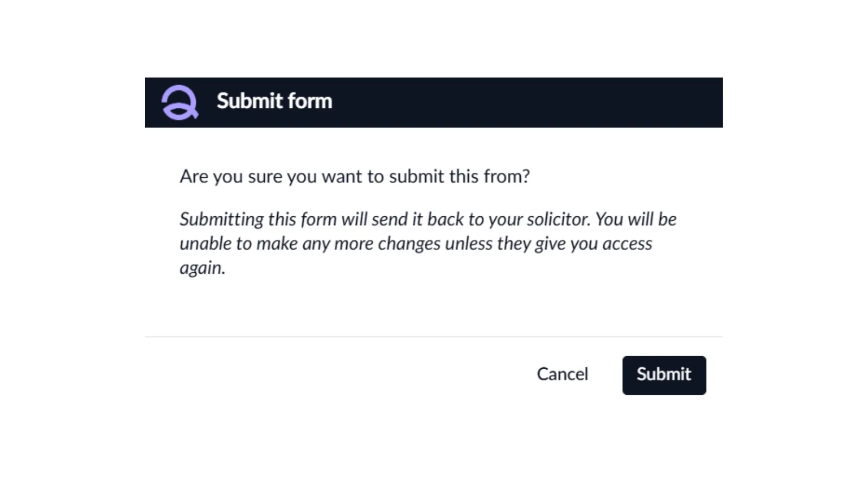This screenshot has width=868, height=488.
Task: Click the word "Are" starting the question
Action: [x=194, y=176]
